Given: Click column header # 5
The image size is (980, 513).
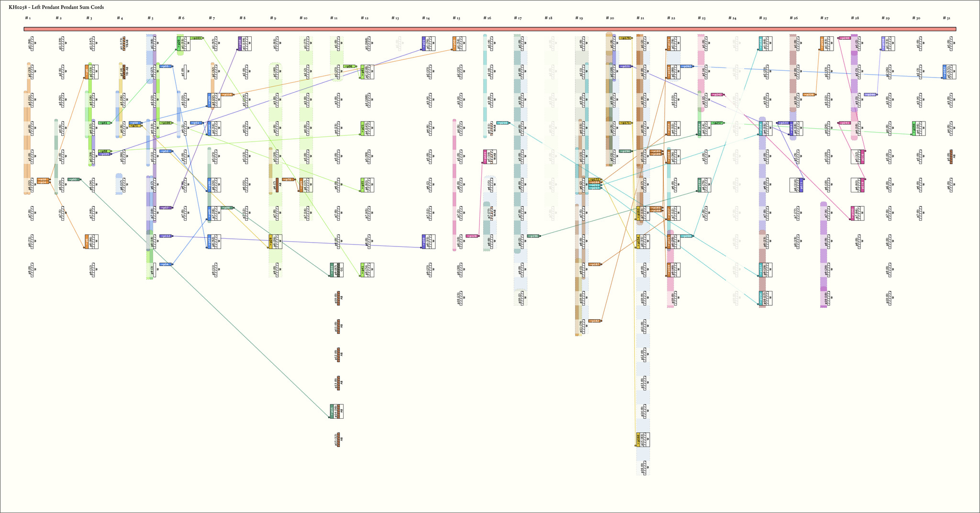Looking at the screenshot, I should (150, 18).
